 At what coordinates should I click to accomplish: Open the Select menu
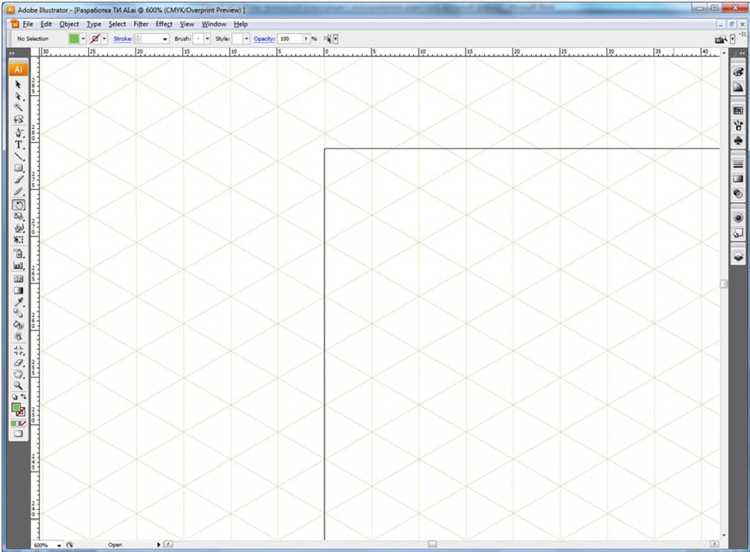click(x=117, y=24)
